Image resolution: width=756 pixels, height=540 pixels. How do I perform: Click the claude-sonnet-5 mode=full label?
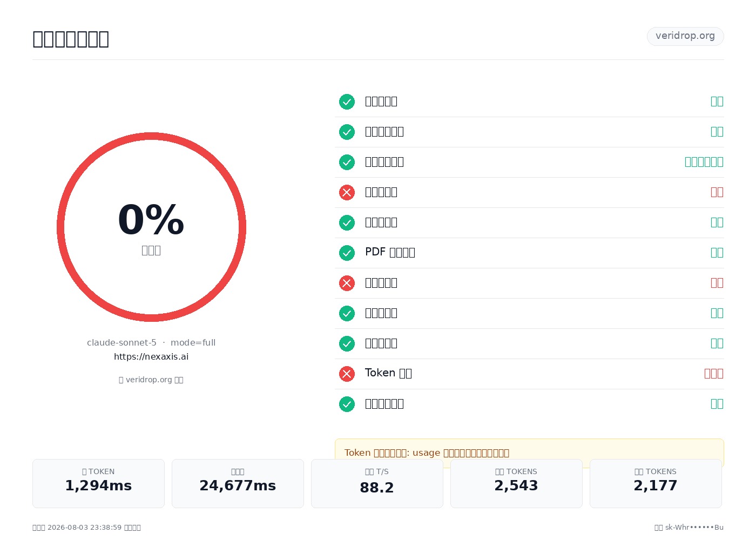[x=151, y=342]
